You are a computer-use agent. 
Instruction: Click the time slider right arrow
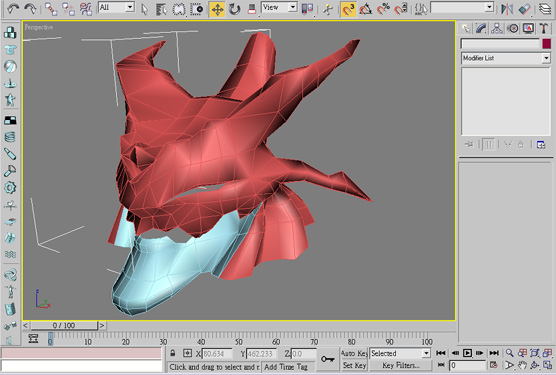[102, 325]
